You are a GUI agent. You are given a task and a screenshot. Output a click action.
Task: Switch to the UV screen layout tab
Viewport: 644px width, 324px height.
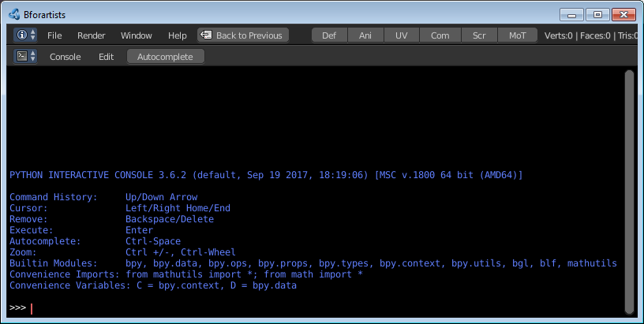[402, 35]
